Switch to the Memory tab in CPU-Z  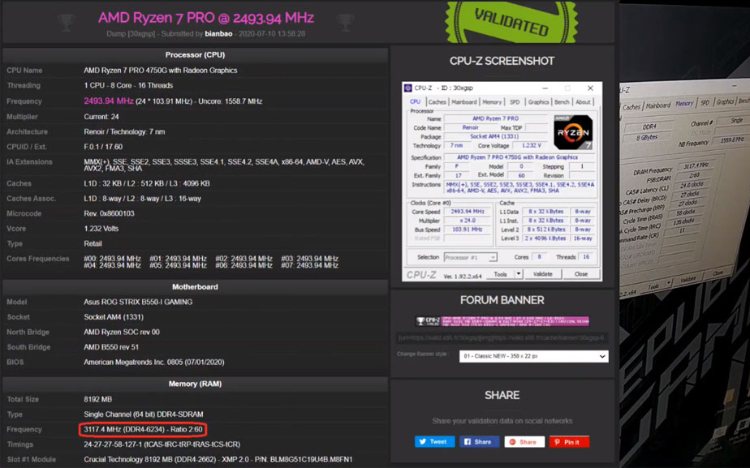point(492,102)
